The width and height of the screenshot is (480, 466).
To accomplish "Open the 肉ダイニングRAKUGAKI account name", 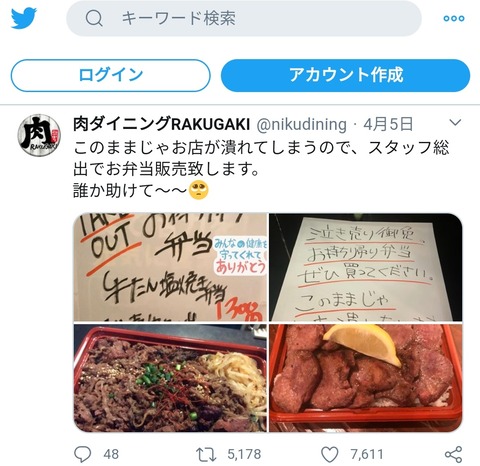I will pos(161,124).
